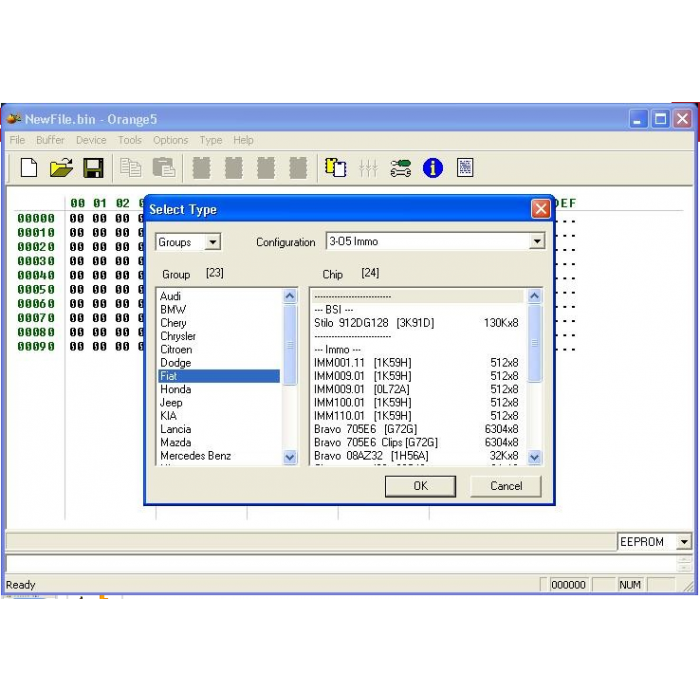
Task: Click the Group list scroll down arrow
Action: click(x=290, y=457)
